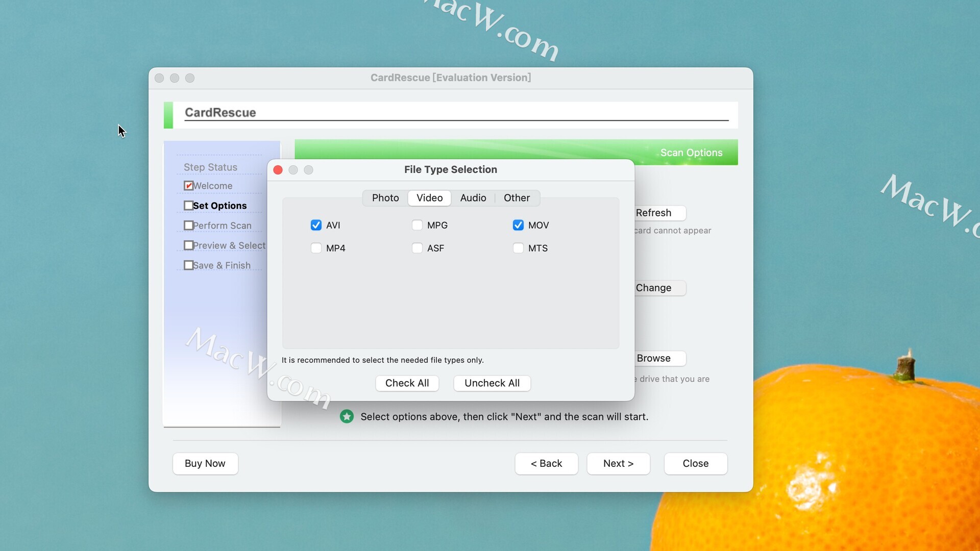
Task: Open the Audio tab
Action: pos(473,198)
